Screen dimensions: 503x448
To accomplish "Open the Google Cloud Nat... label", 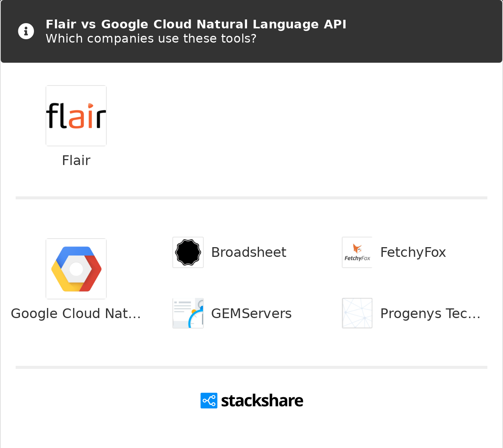I will 76,314.
